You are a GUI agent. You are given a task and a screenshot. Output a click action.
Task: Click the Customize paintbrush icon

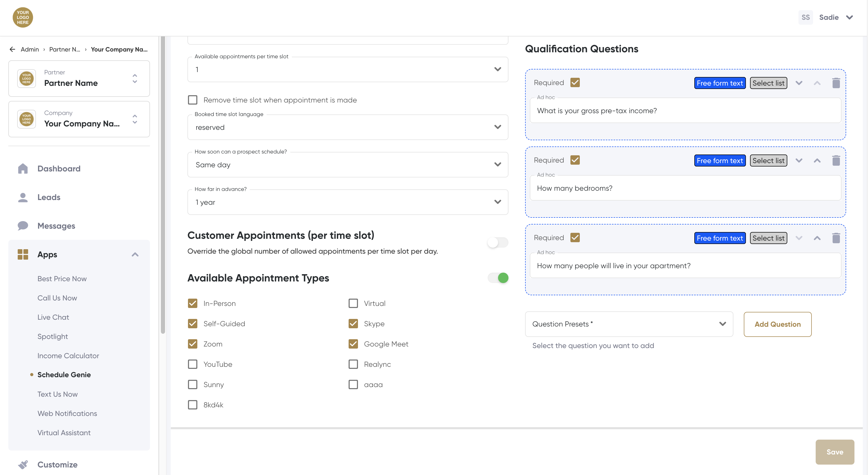(x=23, y=464)
